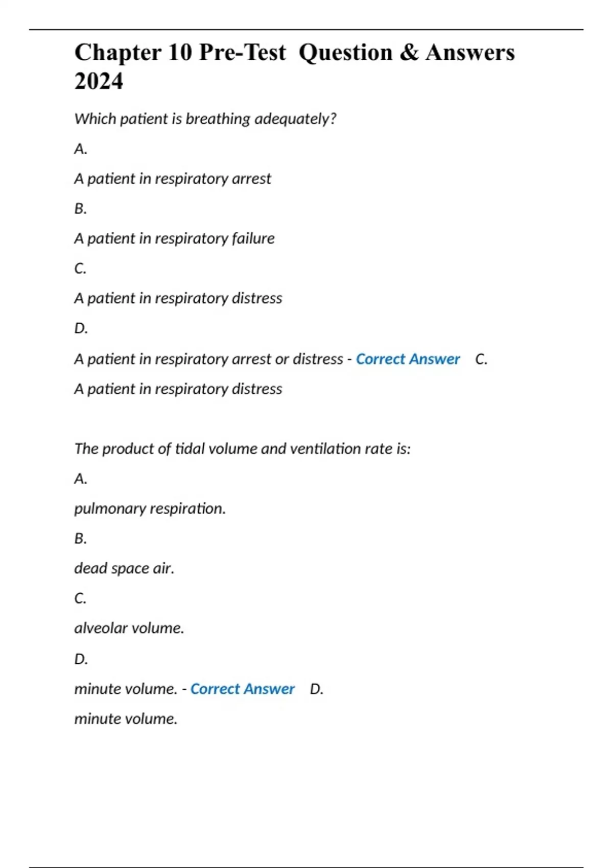Click the question "Which patient is breathing adequately?"
The width and height of the screenshot is (613, 868).
pos(205,119)
